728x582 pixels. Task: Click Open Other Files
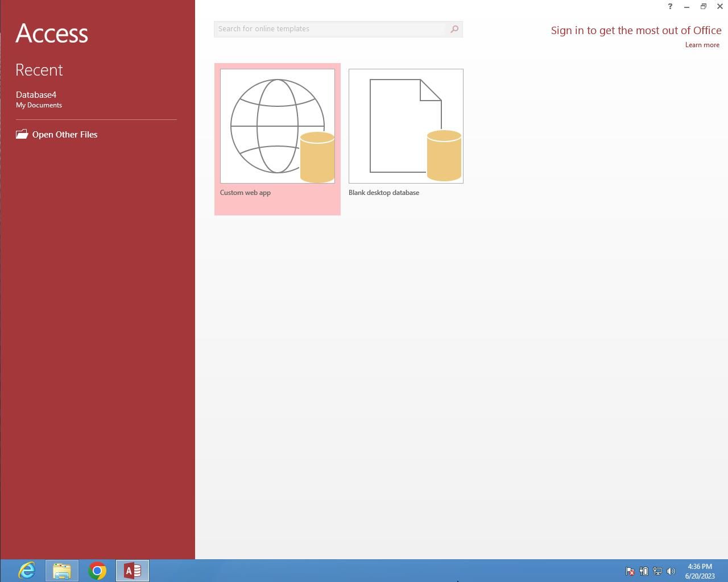click(x=64, y=135)
